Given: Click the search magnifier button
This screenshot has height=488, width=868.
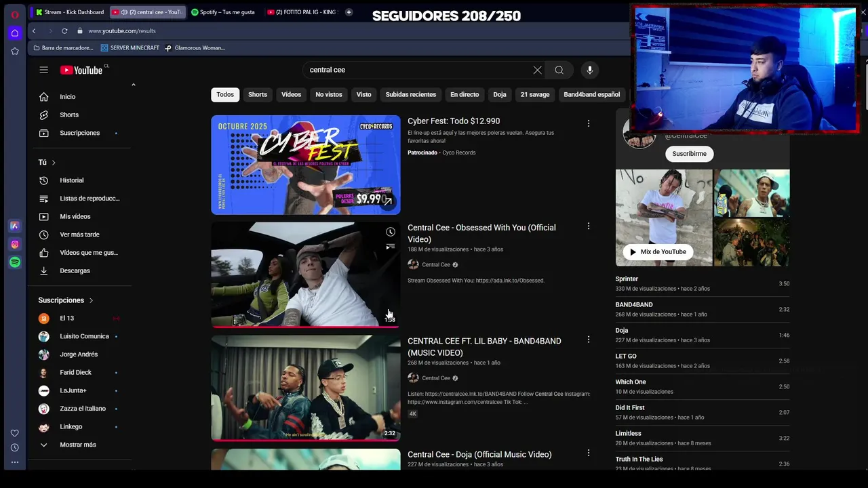Looking at the screenshot, I should pos(559,70).
